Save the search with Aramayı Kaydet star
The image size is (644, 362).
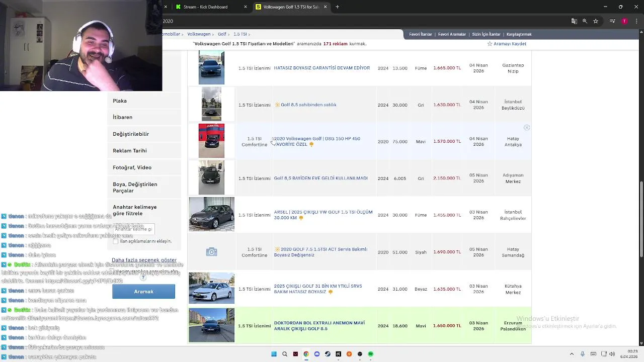(507, 44)
